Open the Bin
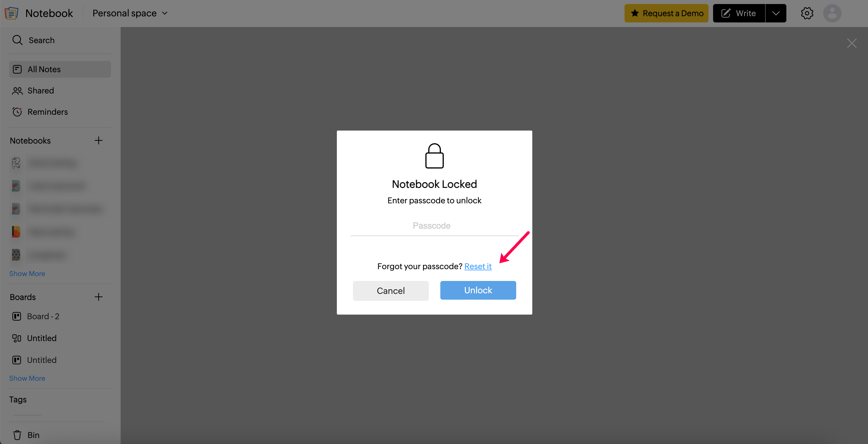 (60, 435)
